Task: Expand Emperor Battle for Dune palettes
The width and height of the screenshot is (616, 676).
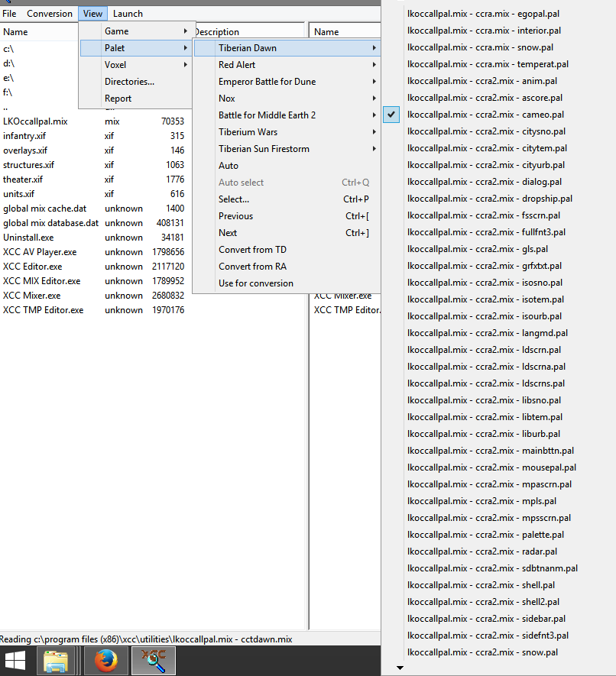Action: click(x=287, y=82)
